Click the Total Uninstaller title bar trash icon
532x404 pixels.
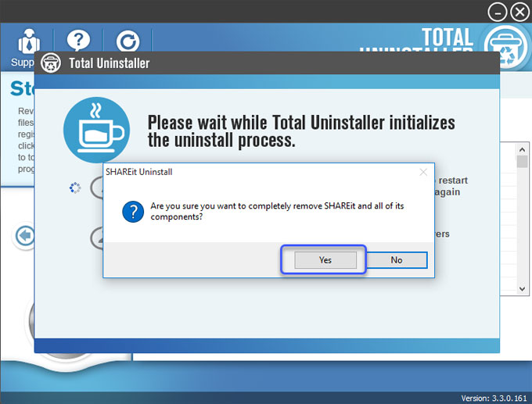point(51,63)
